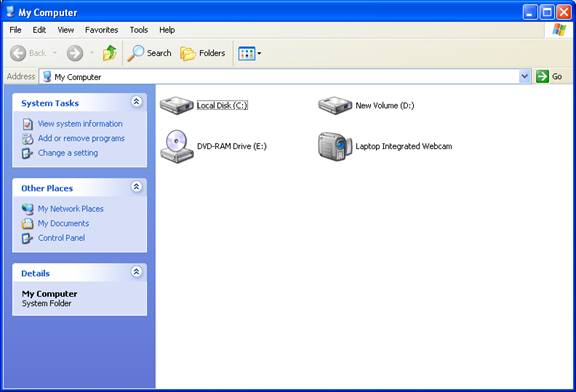Image resolution: width=576 pixels, height=392 pixels.
Task: Click the Add or remove programs link
Action: pyautogui.click(x=81, y=139)
